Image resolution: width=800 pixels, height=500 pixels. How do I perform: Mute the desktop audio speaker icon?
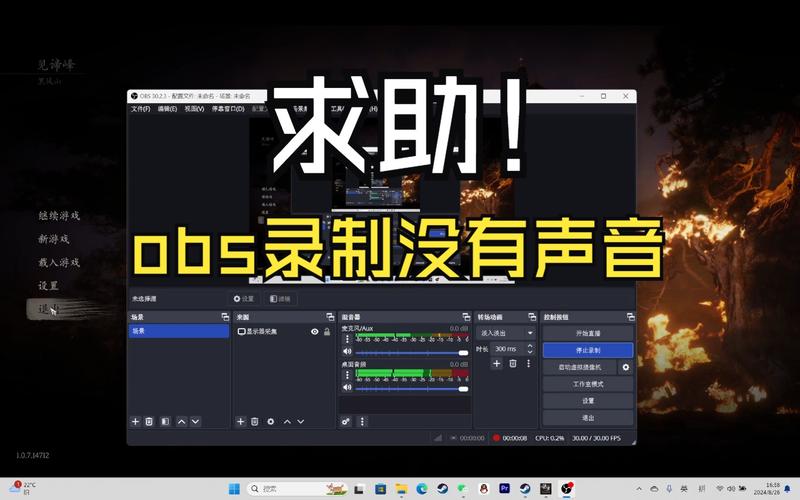tap(347, 388)
